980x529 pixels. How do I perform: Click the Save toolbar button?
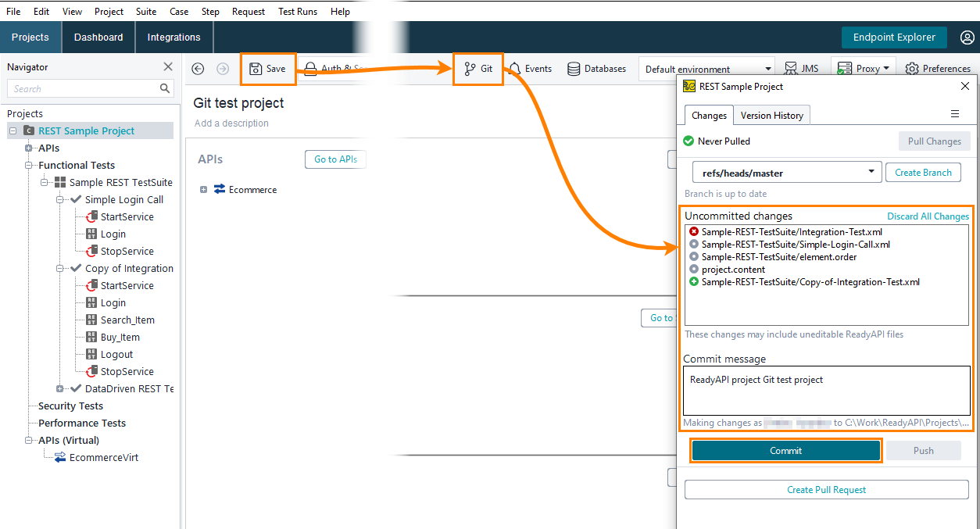point(268,69)
